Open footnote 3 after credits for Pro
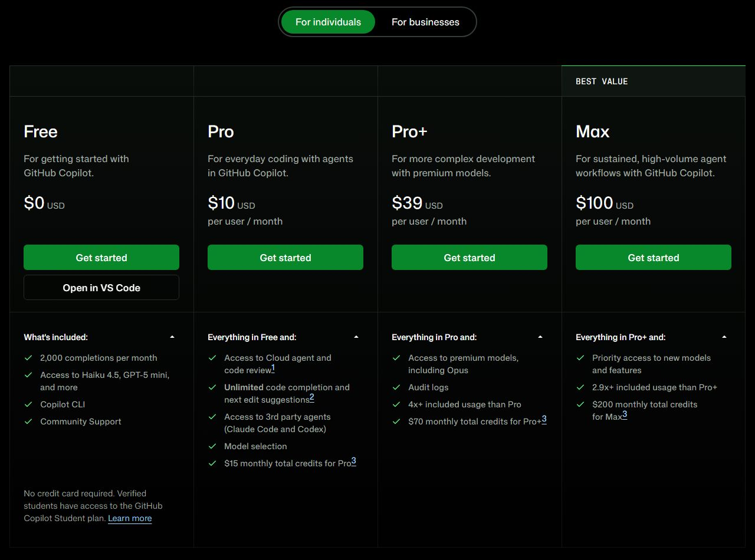 [x=354, y=461]
